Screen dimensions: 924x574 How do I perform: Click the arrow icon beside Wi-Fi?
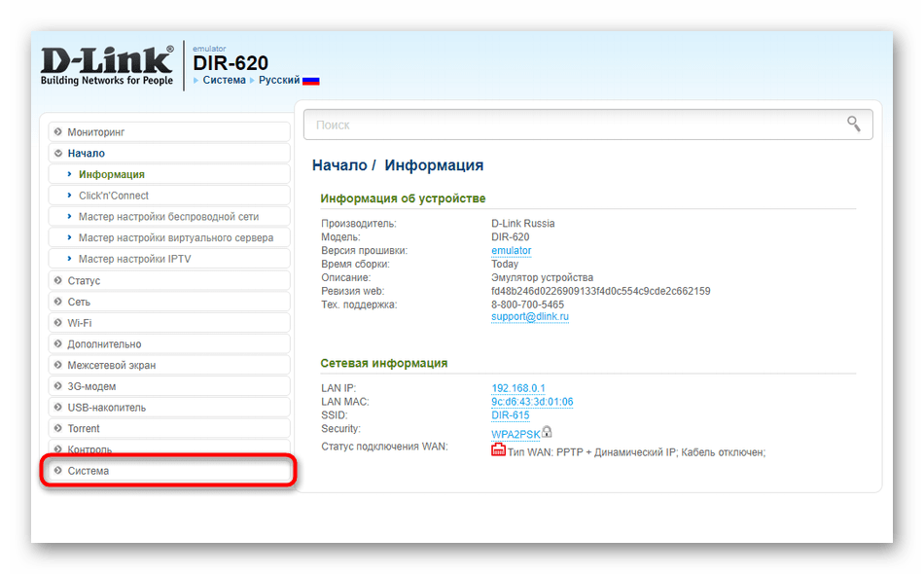tap(57, 323)
